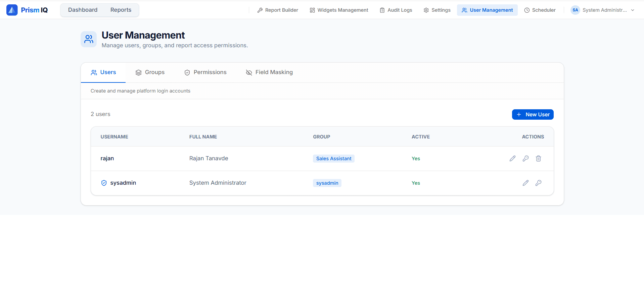The image size is (644, 294).
Task: Click the sysadmin username text
Action: pos(123,183)
